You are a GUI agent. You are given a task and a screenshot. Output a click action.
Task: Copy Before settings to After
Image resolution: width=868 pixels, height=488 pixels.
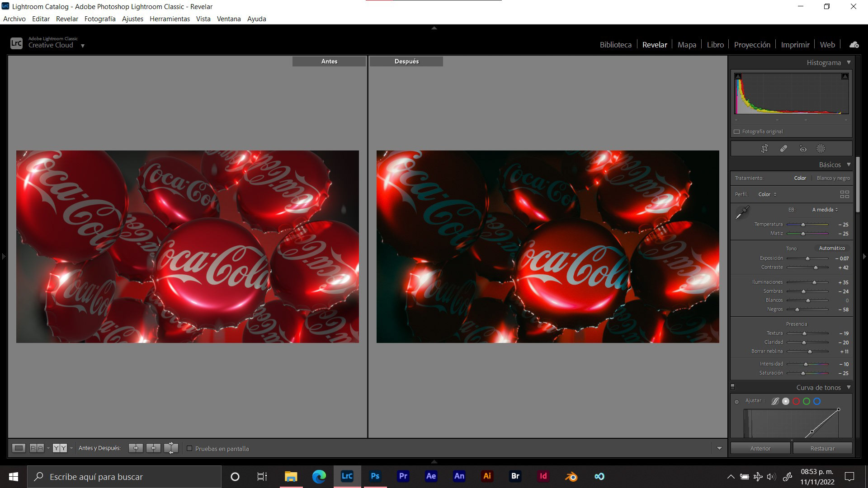point(136,448)
